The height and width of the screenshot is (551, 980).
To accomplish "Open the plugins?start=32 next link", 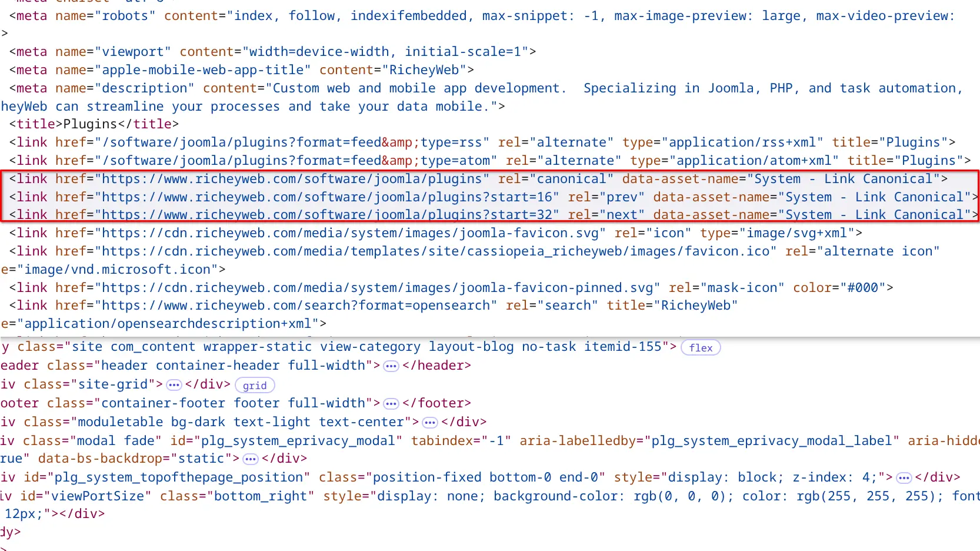I will pos(326,215).
